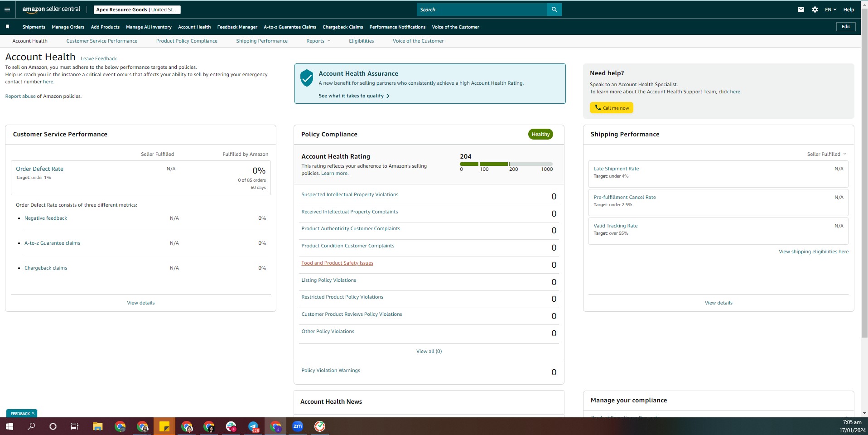The image size is (868, 435).
Task: Open the Valid Tracking Rate link
Action: pos(616,226)
